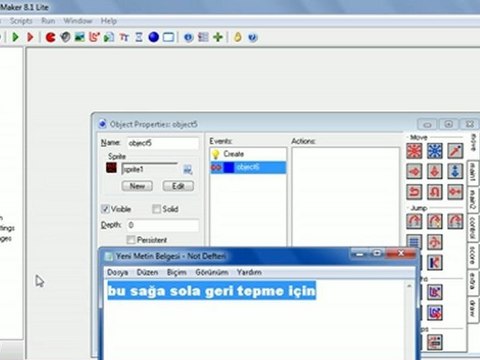The image size is (480, 360).
Task: Add the Wrap Screen action icon
Action: pos(435,242)
